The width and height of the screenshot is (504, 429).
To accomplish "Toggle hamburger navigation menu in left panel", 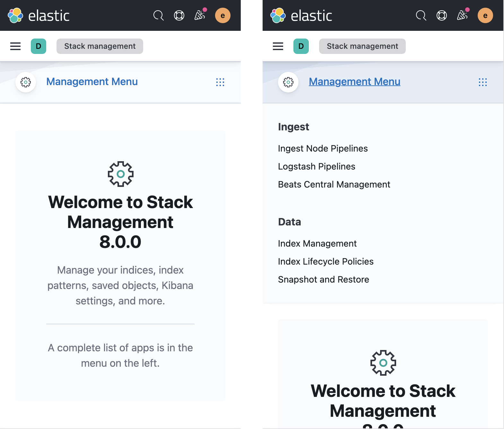I will pos(15,46).
